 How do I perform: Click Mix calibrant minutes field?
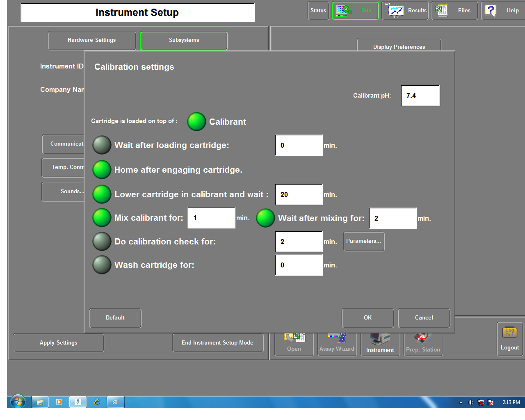211,218
